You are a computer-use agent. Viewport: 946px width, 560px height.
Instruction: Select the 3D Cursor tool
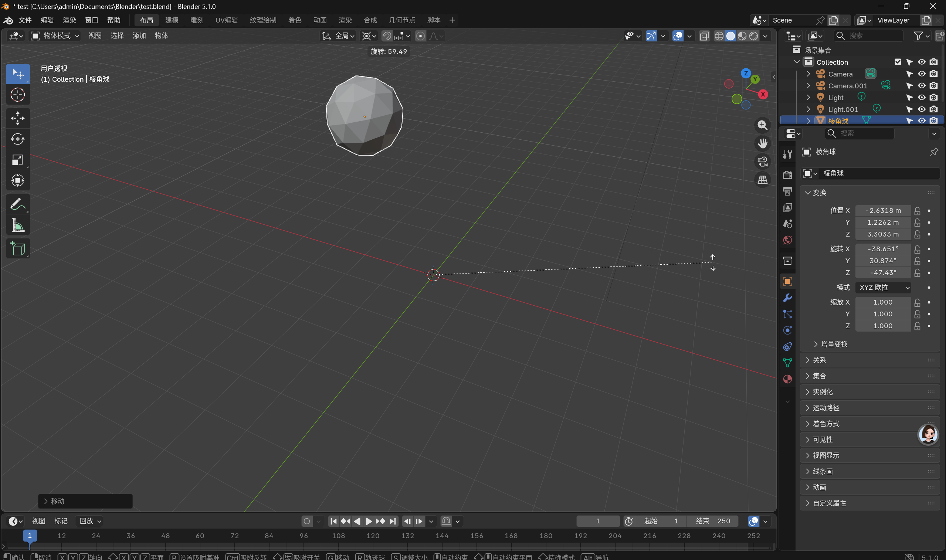(x=17, y=95)
